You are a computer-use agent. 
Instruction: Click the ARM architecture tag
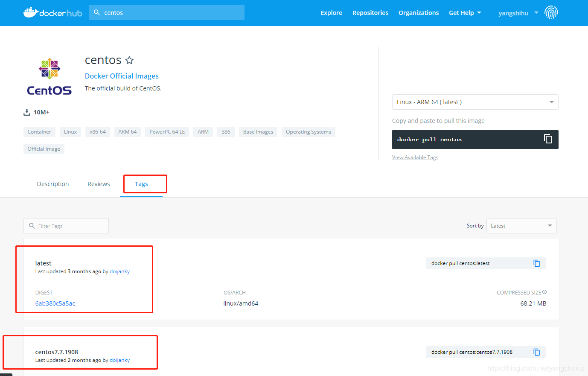(x=203, y=132)
